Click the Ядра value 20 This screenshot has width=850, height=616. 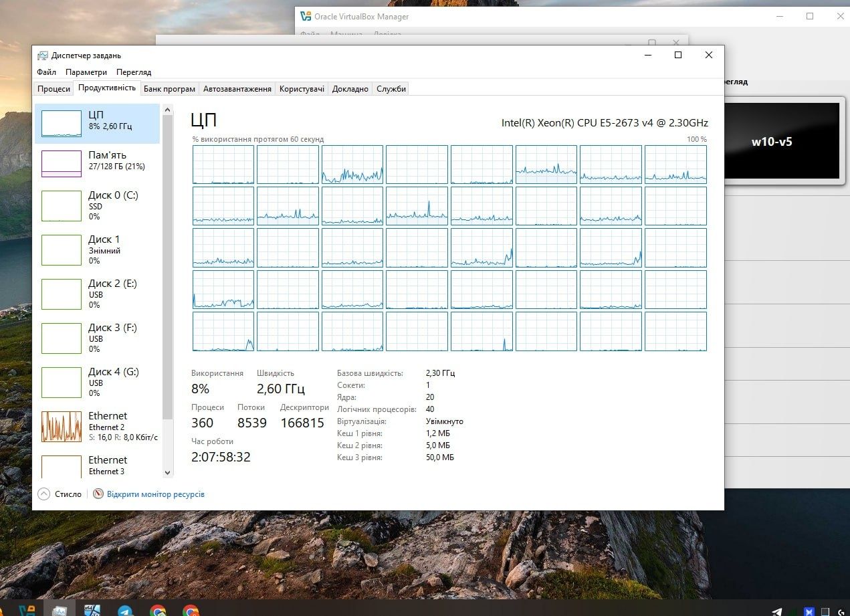(x=430, y=397)
